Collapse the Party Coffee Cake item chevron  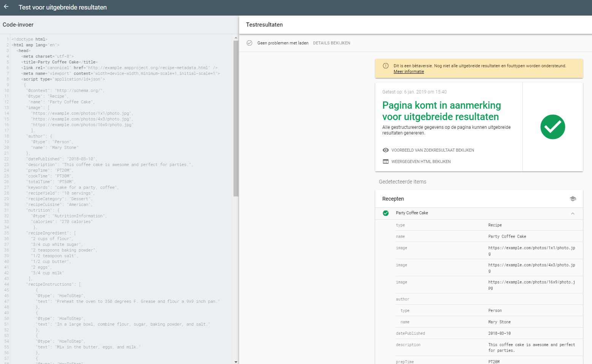click(573, 213)
